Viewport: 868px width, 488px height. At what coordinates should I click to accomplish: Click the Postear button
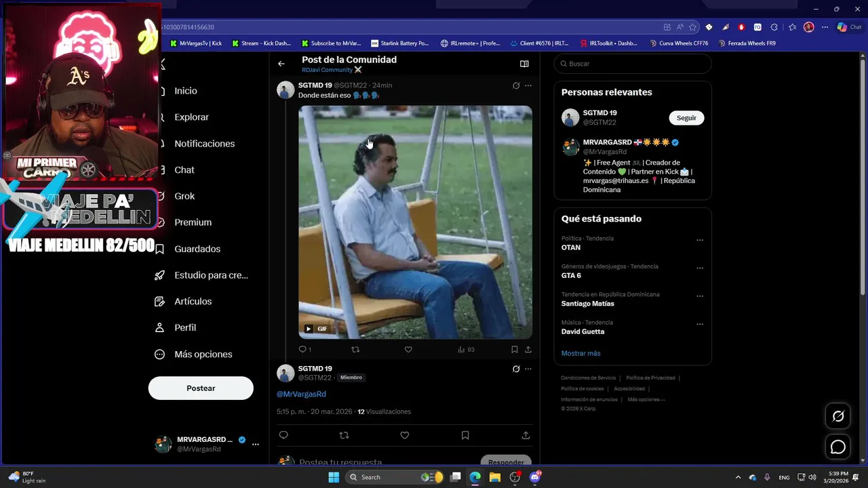coord(201,388)
